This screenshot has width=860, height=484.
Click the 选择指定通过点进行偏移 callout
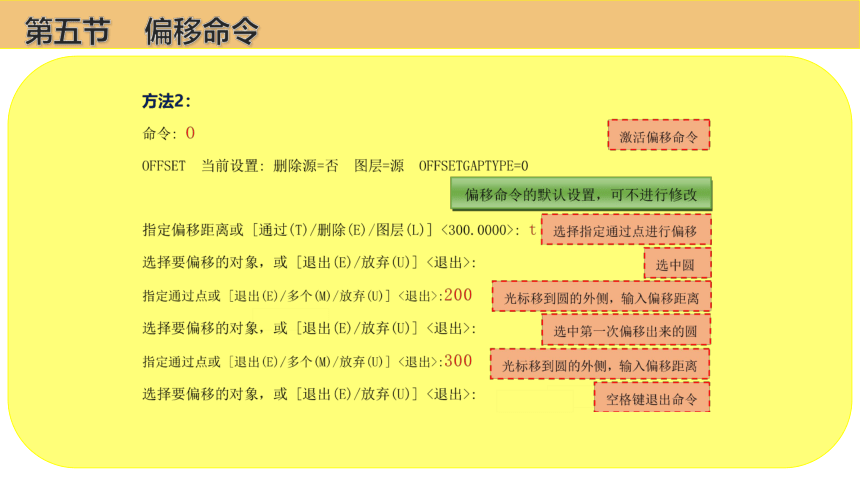(x=626, y=230)
